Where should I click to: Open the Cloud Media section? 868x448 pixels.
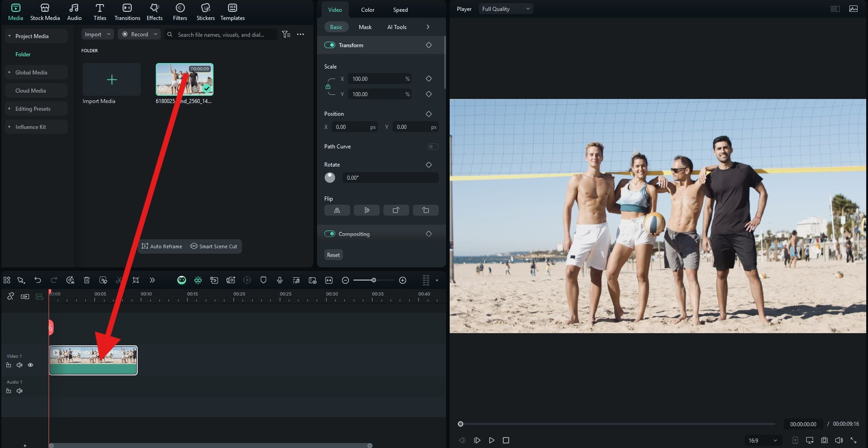(x=36, y=90)
